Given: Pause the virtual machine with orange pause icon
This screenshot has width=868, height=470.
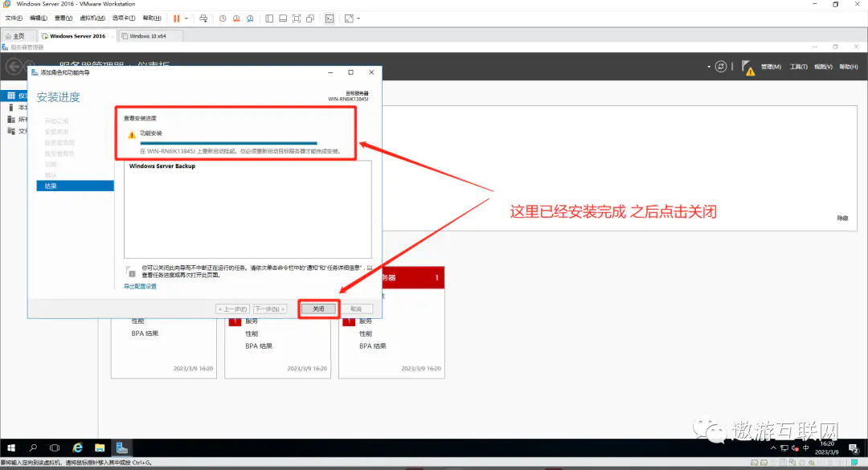Looking at the screenshot, I should click(x=177, y=18).
